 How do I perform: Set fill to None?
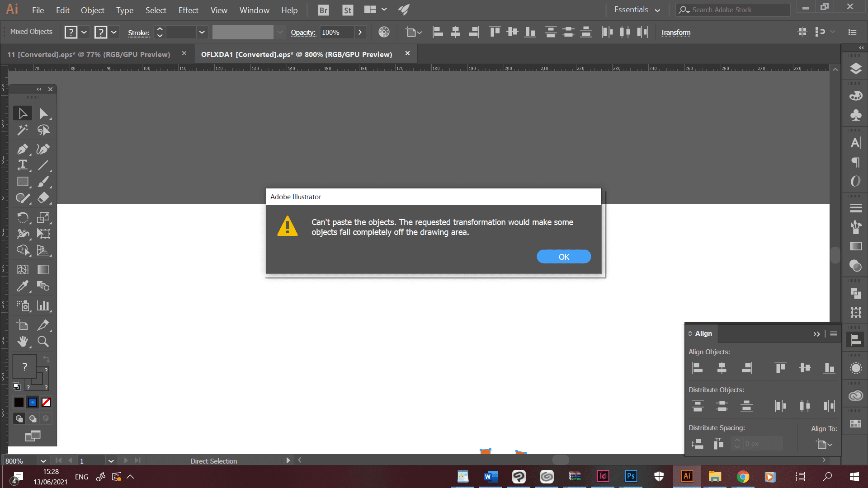point(46,402)
